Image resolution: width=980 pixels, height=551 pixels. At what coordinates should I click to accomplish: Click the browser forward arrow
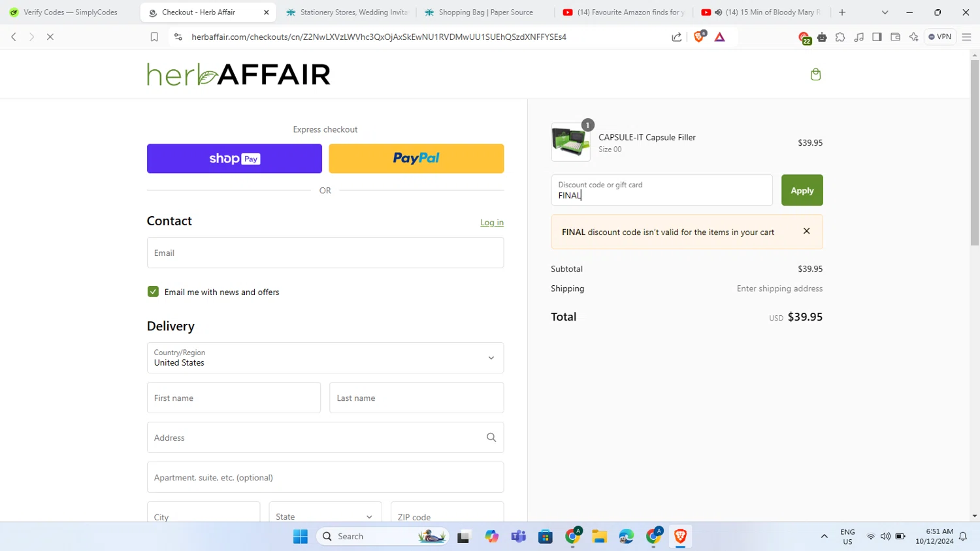tap(31, 37)
